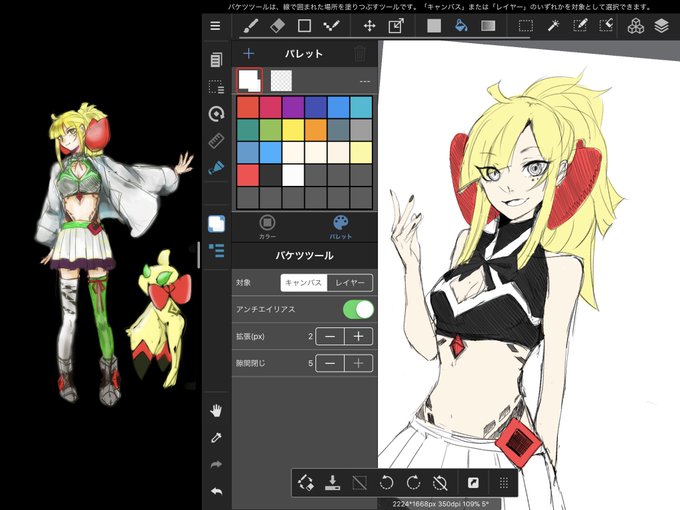Toggle the anti-aliasing switch
The width and height of the screenshot is (680, 510).
[358, 310]
